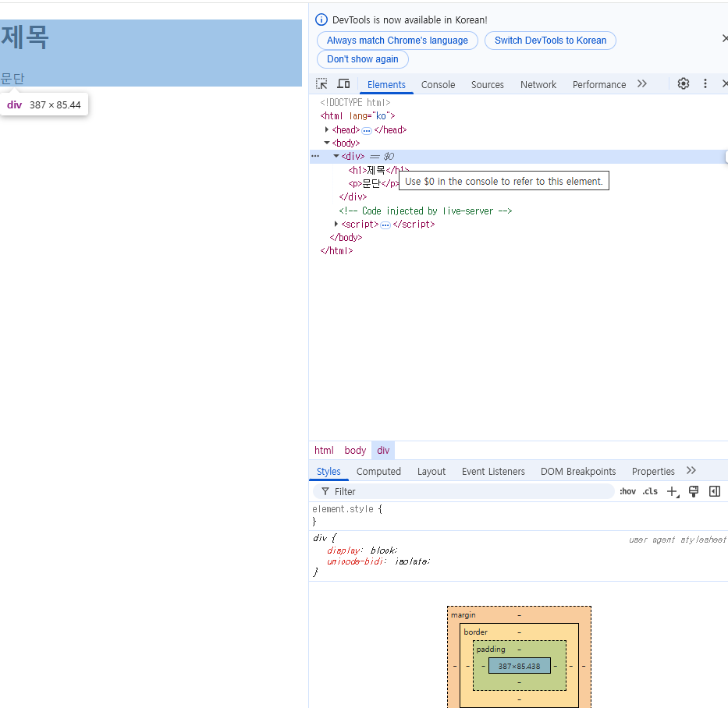Toggle the :hov element state panel
The image size is (728, 708).
(x=627, y=492)
